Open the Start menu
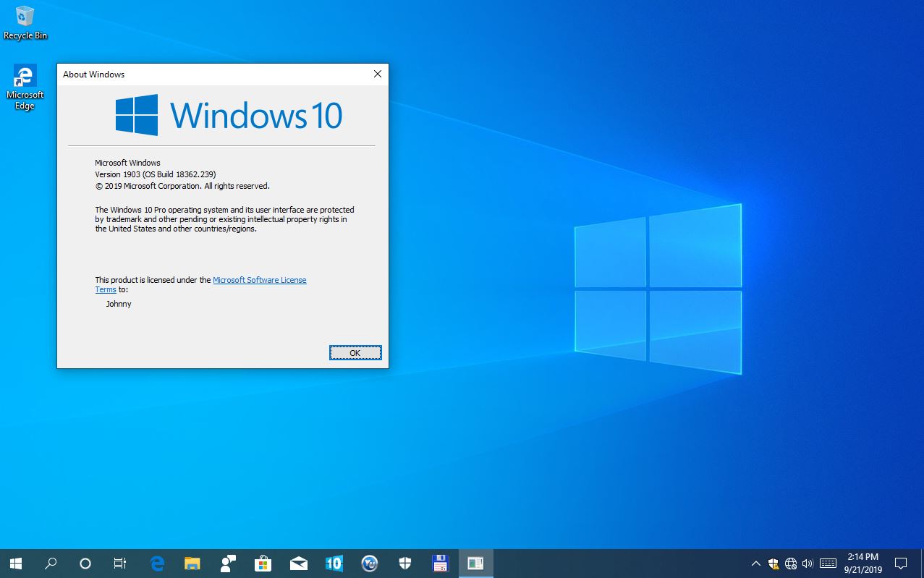 click(16, 564)
